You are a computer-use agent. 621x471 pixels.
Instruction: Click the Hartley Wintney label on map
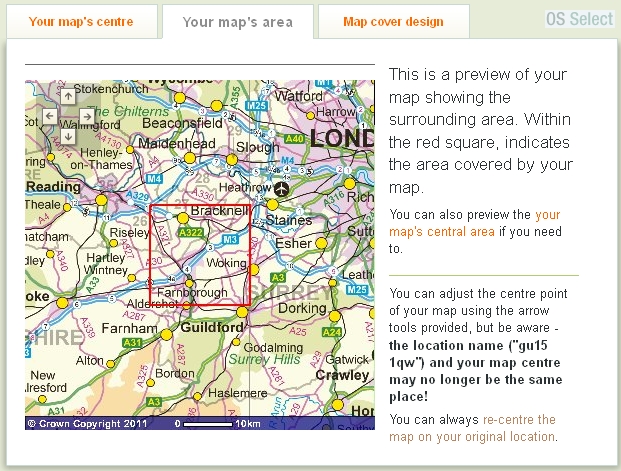pyautogui.click(x=105, y=264)
